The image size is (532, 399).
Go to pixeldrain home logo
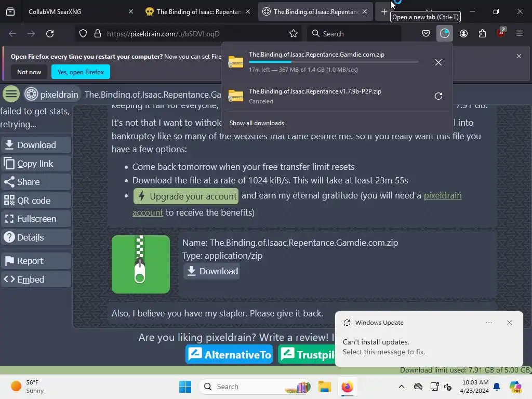51,95
